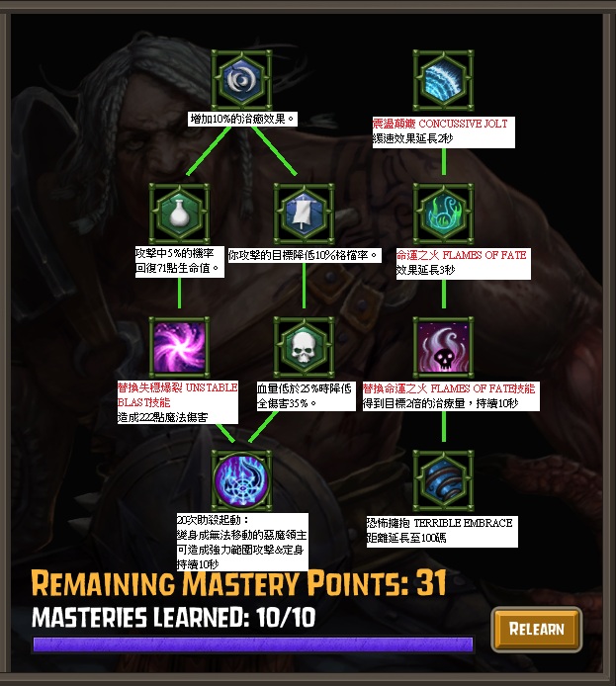Screen dimensions: 616x686
Task: Click the Concussive Jolt description label
Action: 444,132
